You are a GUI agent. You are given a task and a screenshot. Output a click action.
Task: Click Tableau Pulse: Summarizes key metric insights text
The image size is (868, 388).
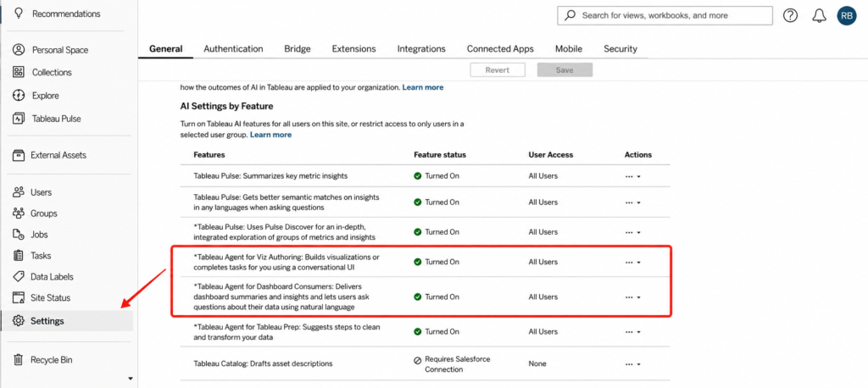(270, 176)
